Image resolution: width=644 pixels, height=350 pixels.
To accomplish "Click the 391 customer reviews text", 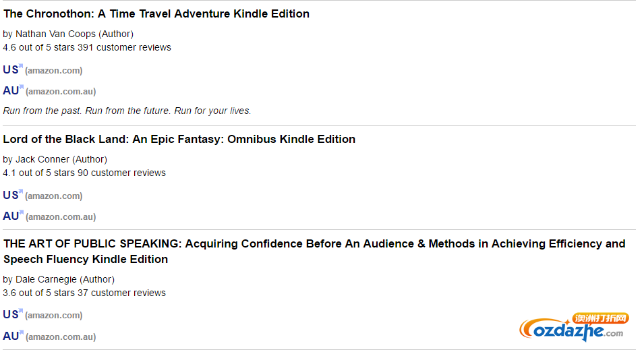I will pos(125,48).
